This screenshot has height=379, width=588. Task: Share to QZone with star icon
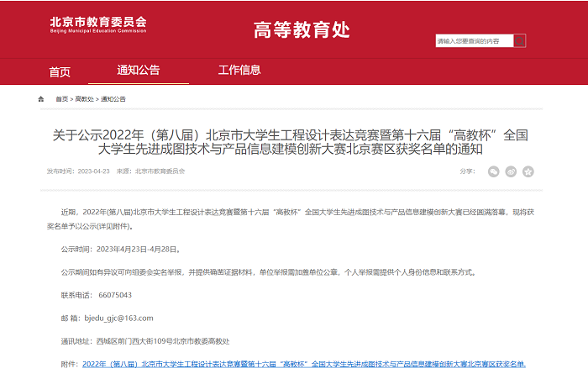click(528, 171)
